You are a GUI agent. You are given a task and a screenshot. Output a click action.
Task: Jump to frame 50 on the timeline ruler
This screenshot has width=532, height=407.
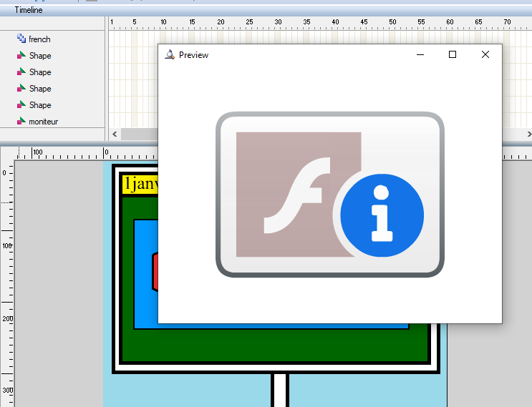(x=392, y=22)
